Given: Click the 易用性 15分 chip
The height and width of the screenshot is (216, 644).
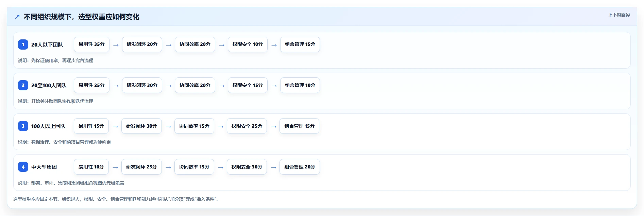Looking at the screenshot, I should pos(91,126).
